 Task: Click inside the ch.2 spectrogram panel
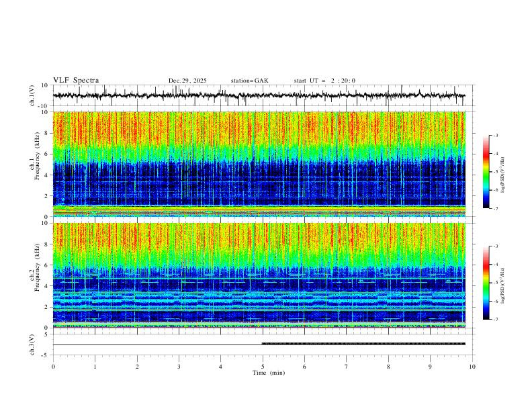pyautogui.click(x=259, y=275)
